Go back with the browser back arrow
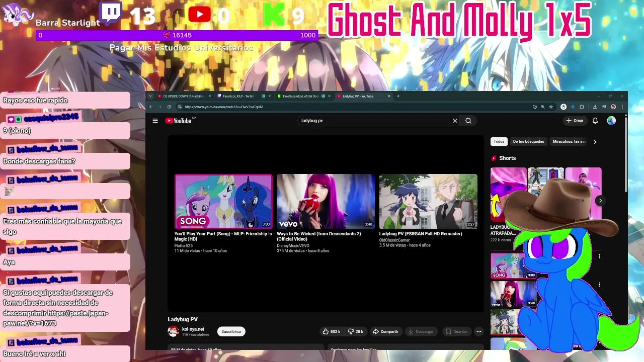 pos(151,107)
